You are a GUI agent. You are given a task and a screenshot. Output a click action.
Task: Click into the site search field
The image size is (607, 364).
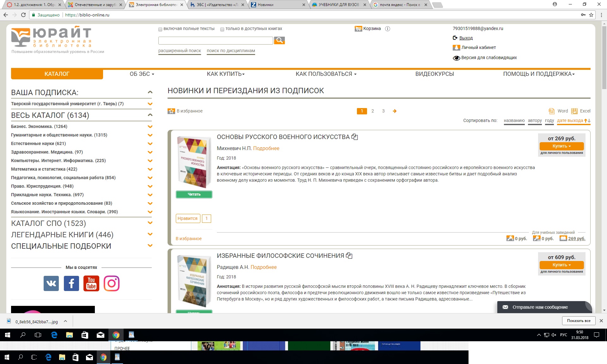215,40
